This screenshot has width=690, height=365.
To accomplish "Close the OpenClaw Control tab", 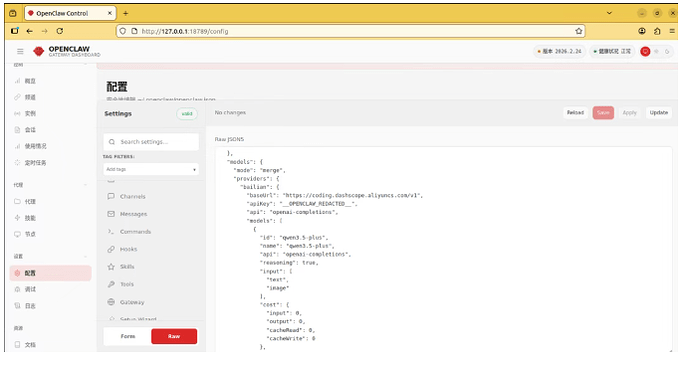I will [110, 13].
